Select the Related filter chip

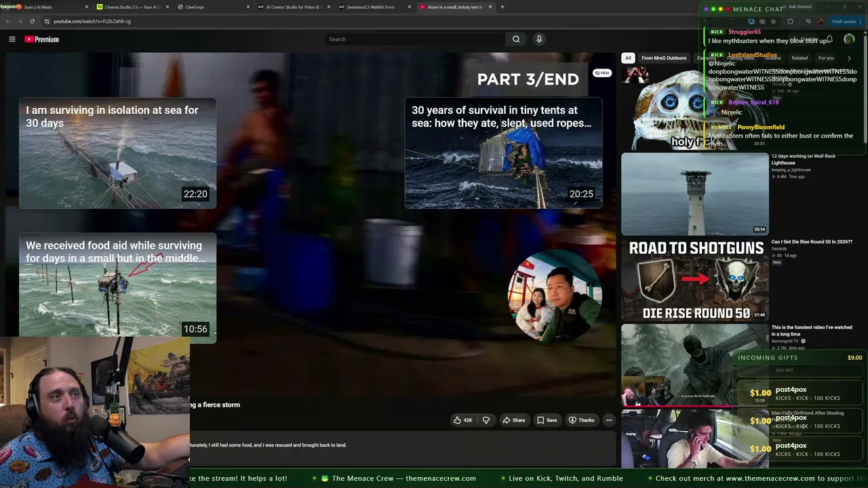pos(800,58)
